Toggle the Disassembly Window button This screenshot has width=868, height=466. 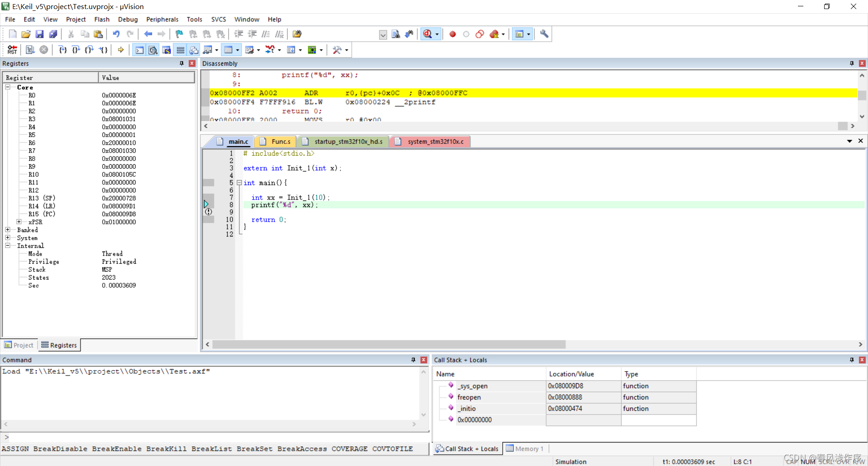click(x=153, y=50)
